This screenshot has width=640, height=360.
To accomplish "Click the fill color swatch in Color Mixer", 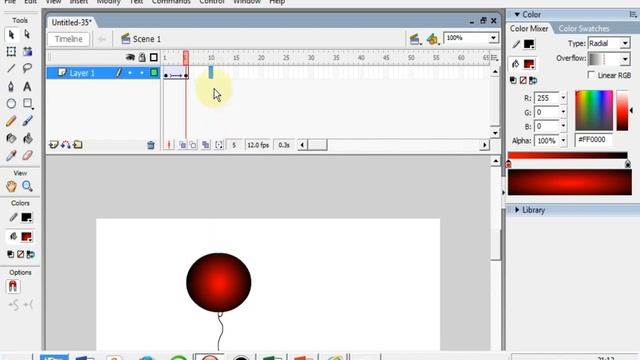I will 529,64.
